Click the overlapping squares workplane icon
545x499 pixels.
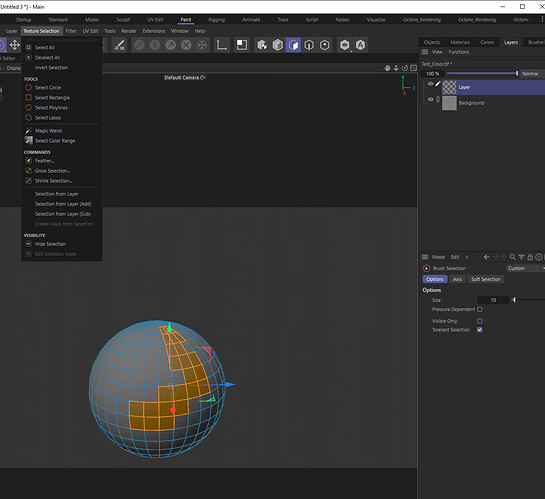point(241,45)
